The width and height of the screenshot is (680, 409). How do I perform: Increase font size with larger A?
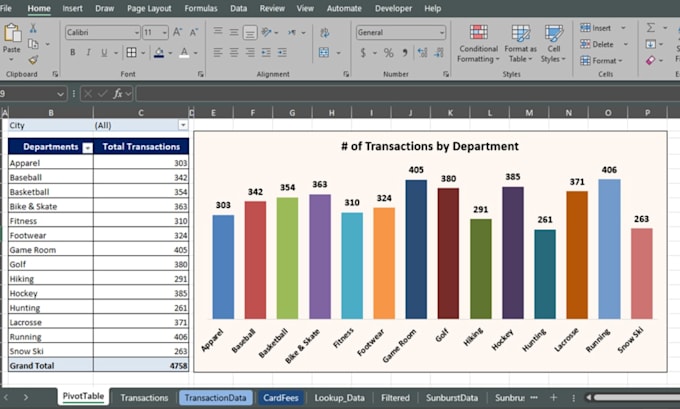[177, 32]
